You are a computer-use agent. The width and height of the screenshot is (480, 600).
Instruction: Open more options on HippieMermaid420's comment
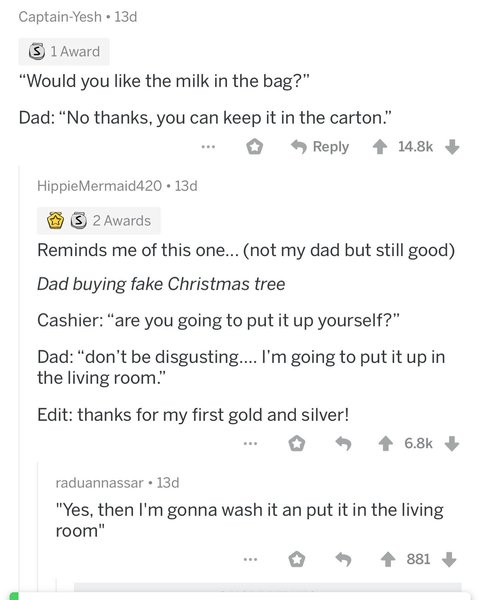coord(250,443)
